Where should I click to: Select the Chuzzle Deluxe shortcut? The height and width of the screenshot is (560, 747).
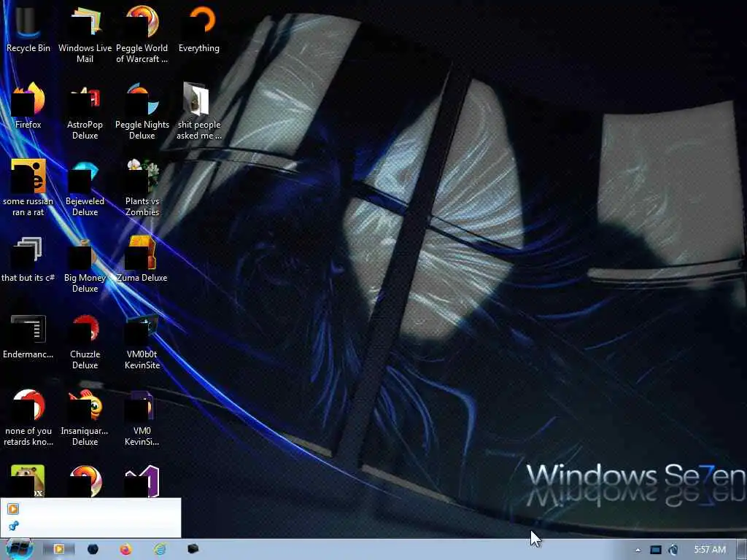[85, 341]
